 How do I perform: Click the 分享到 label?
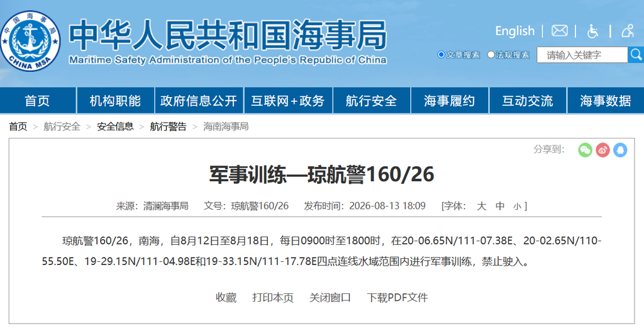[x=548, y=149]
